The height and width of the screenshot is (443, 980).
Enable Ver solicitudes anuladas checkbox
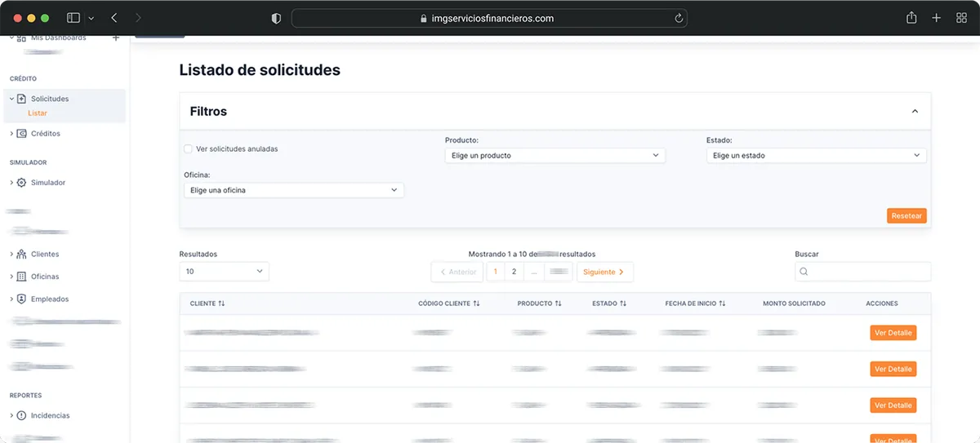[189, 149]
